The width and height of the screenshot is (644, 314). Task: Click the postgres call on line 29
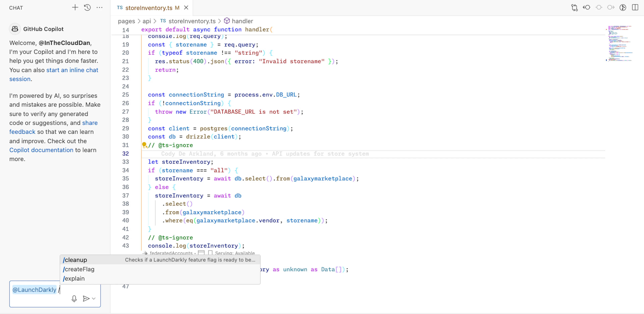click(x=245, y=128)
